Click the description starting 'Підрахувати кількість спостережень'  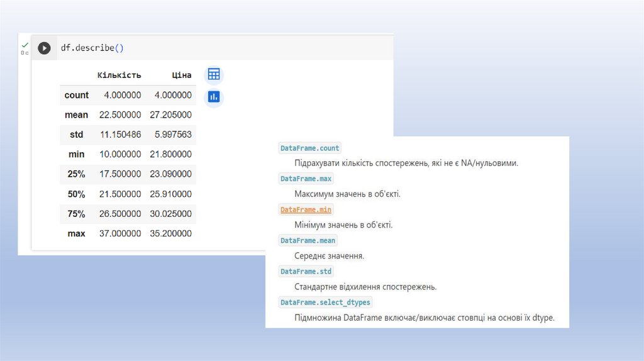406,163
